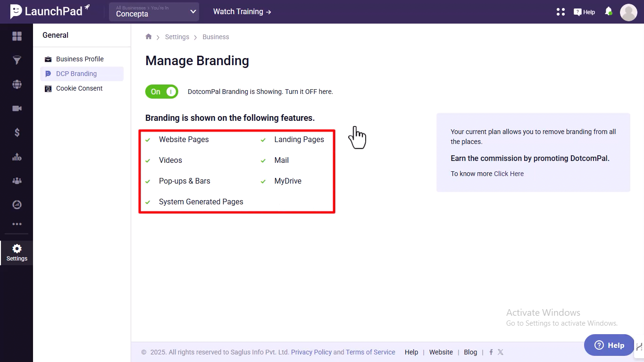Click the Landing Pages feature text
644x362 pixels.
point(299,140)
